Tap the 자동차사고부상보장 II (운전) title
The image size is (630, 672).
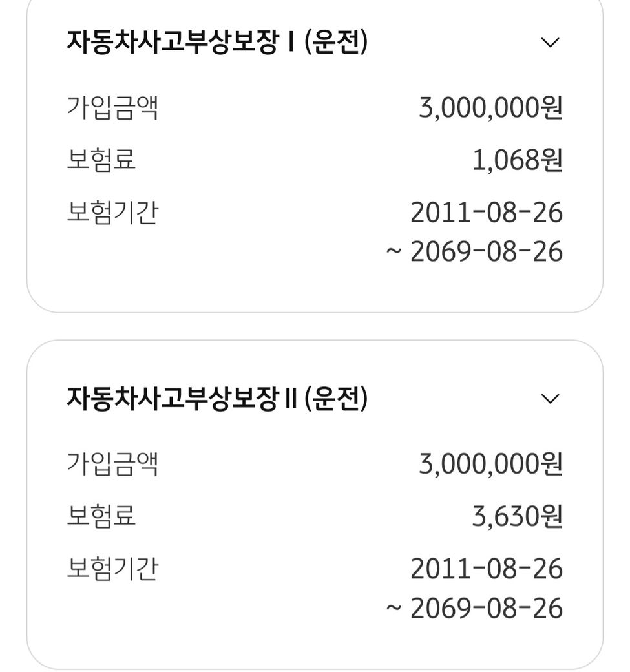[217, 399]
